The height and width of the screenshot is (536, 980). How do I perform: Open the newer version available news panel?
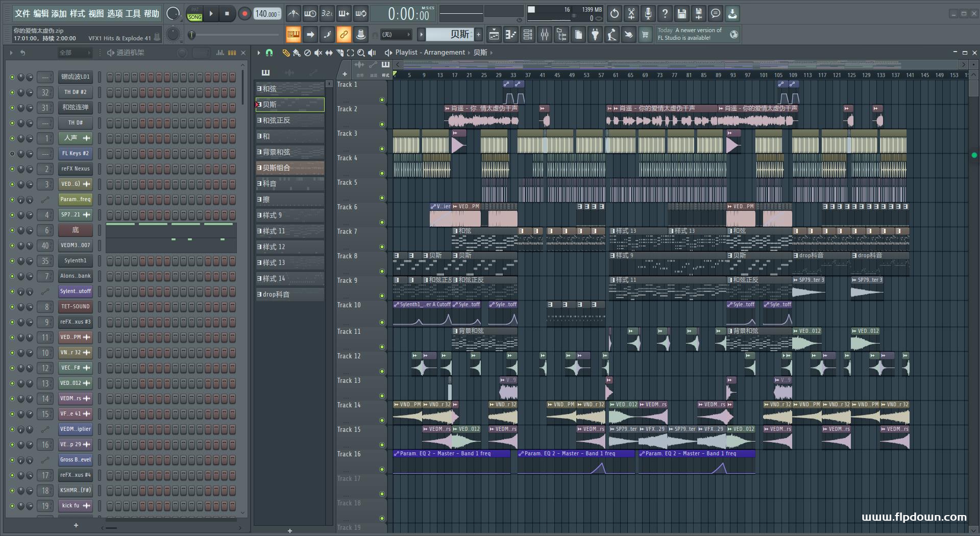pyautogui.click(x=698, y=34)
